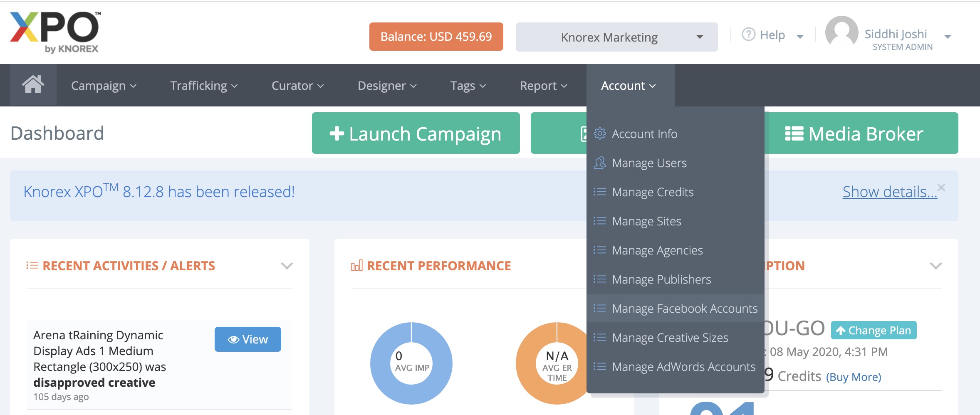980x415 pixels.
Task: Open the Siddhi Joshi user dropdown arrow
Action: point(948,37)
